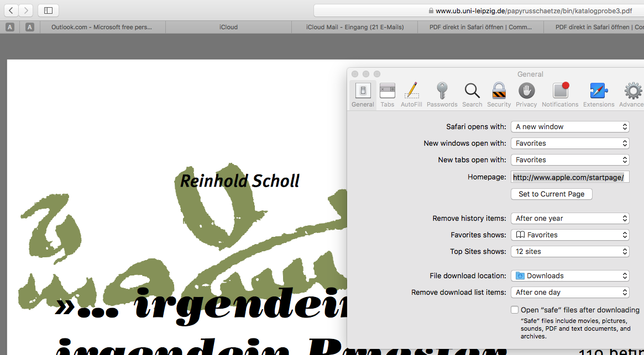Switch to the iCloud tab

tap(228, 27)
